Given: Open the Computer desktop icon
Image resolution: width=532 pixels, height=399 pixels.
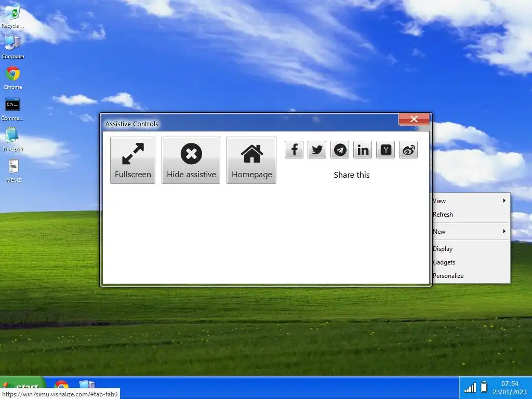Looking at the screenshot, I should [x=12, y=47].
